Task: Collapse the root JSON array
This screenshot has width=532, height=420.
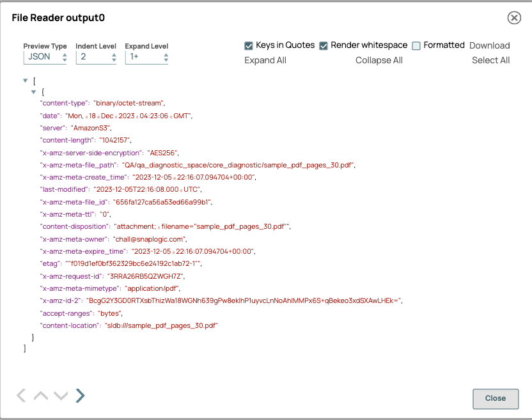Action: (24, 81)
